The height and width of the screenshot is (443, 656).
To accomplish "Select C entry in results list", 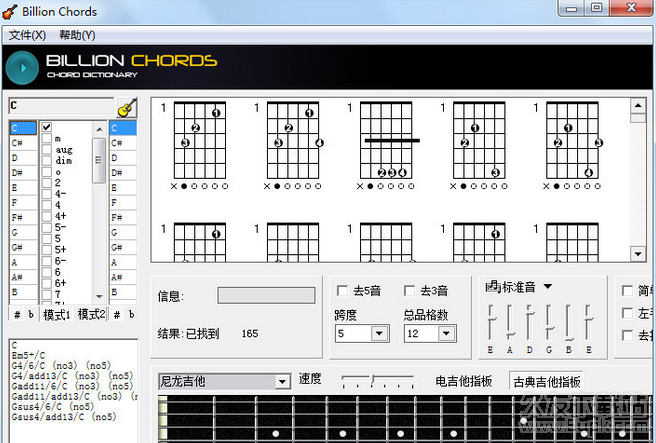I will (15, 346).
